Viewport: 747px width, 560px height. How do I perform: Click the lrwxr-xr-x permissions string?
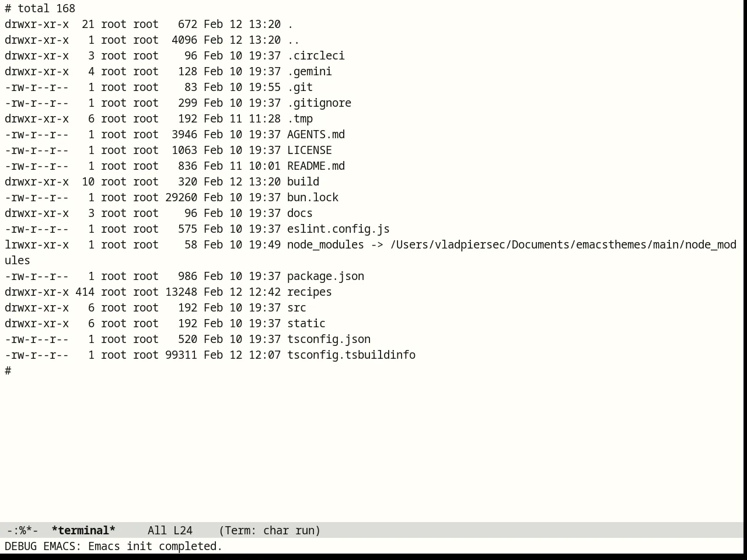[x=37, y=244]
